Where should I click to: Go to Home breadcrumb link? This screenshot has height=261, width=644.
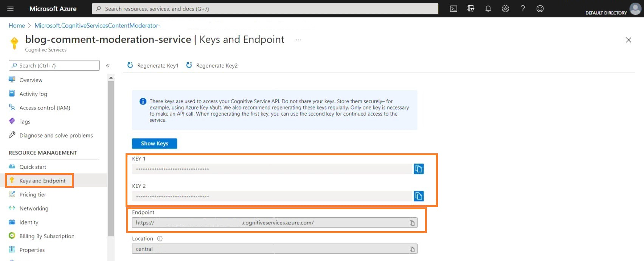click(17, 25)
